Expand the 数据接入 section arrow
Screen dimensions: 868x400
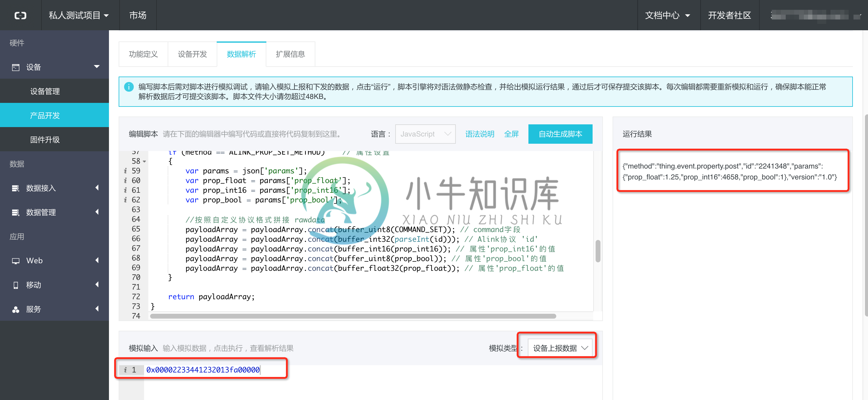pyautogui.click(x=97, y=187)
